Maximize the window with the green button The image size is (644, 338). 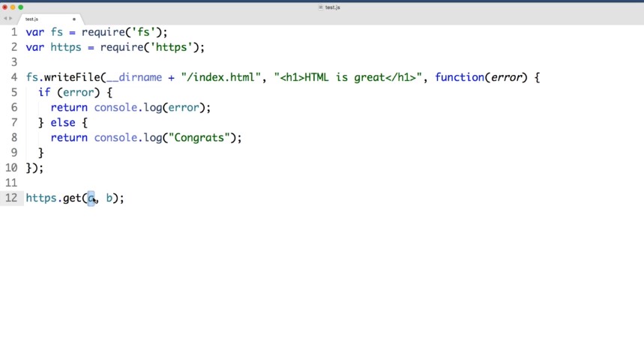[20, 7]
